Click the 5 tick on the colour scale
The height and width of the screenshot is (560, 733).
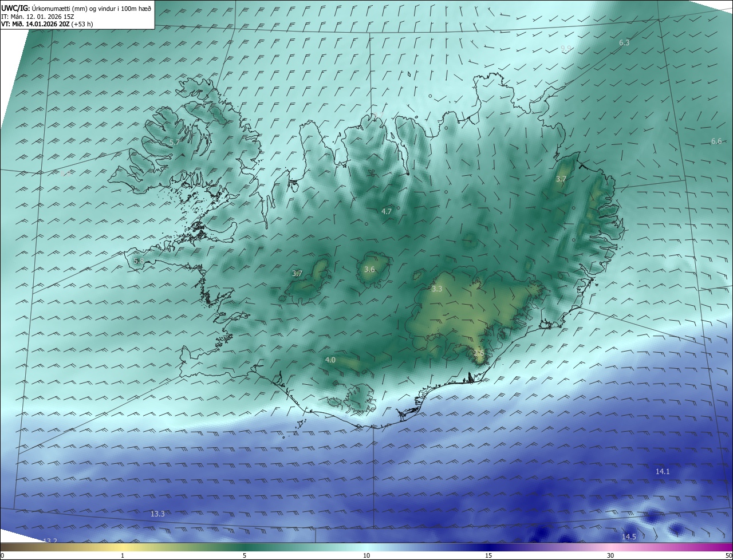245,555
